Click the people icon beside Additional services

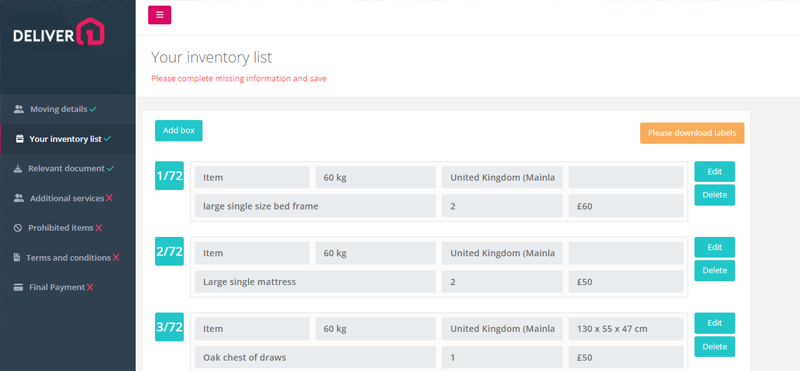pyautogui.click(x=19, y=199)
